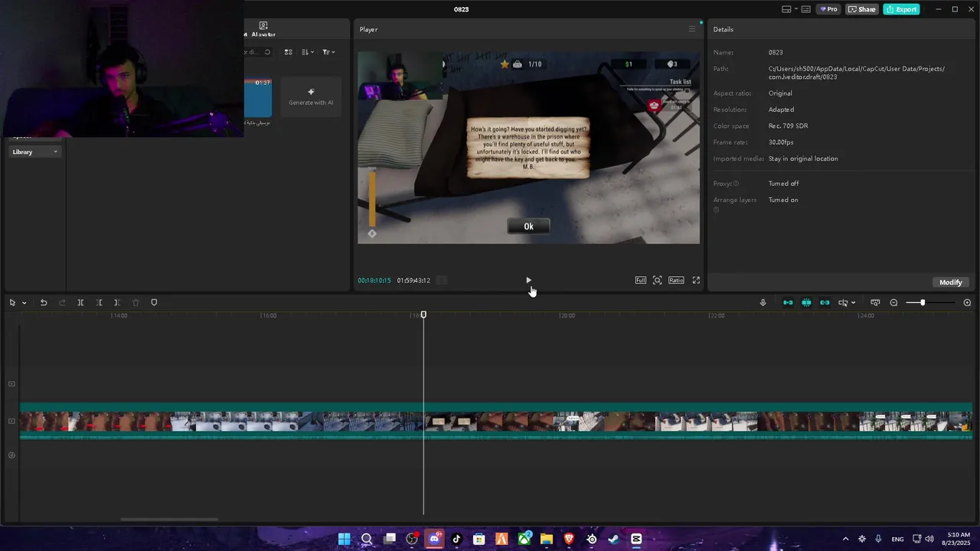Export the project
This screenshot has width=980, height=551.
pos(901,9)
